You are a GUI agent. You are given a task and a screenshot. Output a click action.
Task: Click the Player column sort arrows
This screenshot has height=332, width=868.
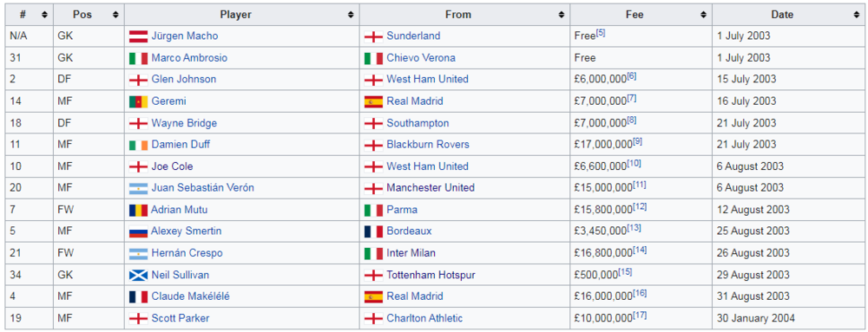click(351, 15)
